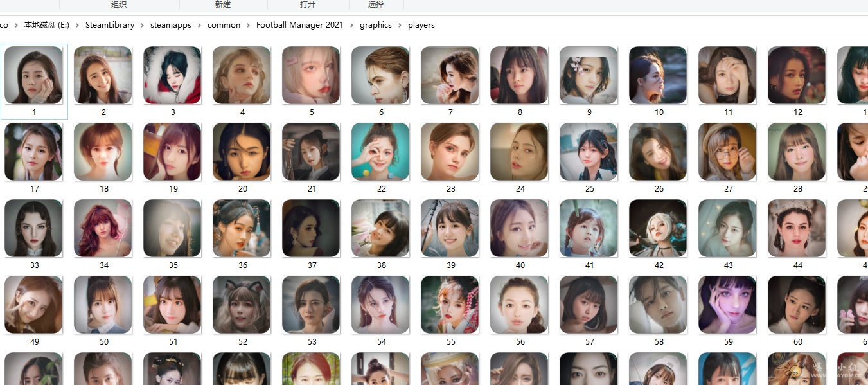The height and width of the screenshot is (385, 868).
Task: Click the file name label 25
Action: 590,188
